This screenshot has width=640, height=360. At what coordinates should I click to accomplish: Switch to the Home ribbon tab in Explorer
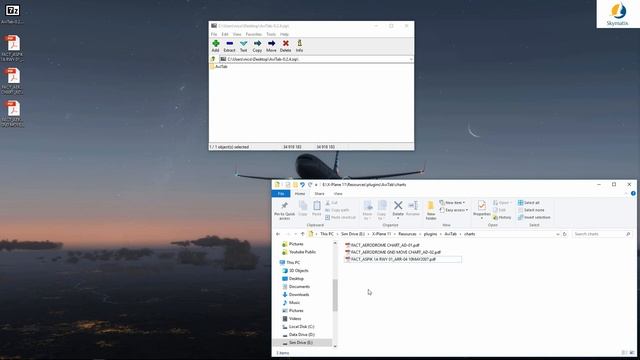click(x=300, y=193)
